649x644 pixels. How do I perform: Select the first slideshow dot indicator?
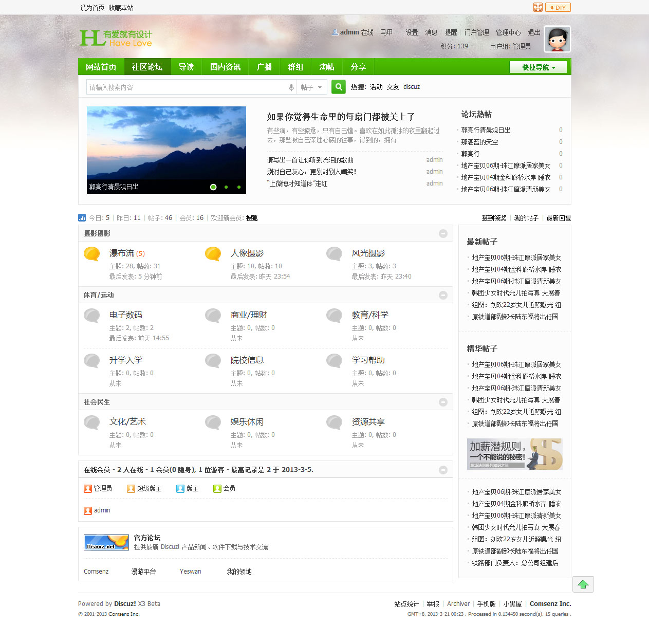(213, 187)
